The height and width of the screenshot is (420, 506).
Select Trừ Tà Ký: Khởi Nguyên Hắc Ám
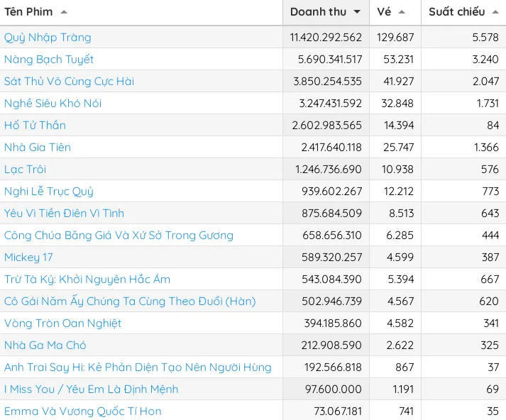coord(87,279)
